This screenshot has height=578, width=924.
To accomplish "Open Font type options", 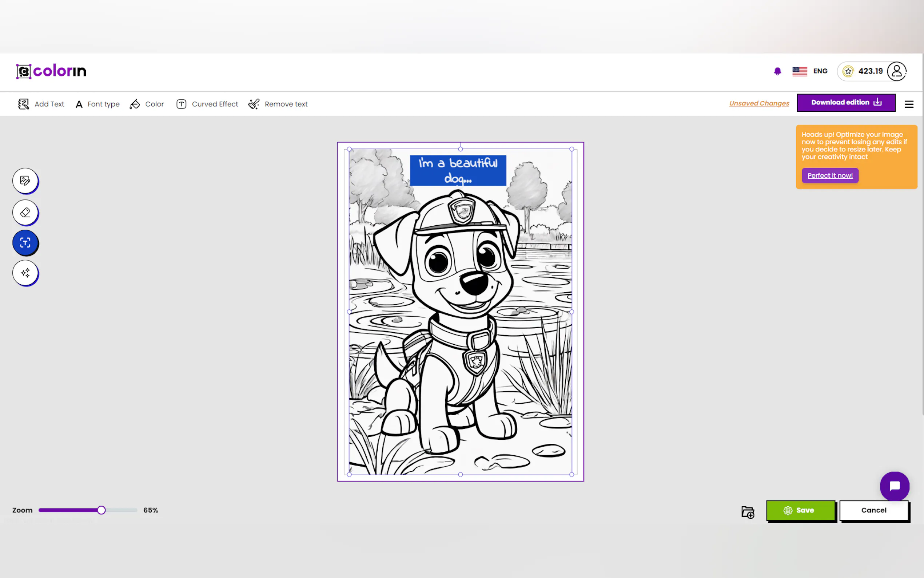I will (x=97, y=104).
